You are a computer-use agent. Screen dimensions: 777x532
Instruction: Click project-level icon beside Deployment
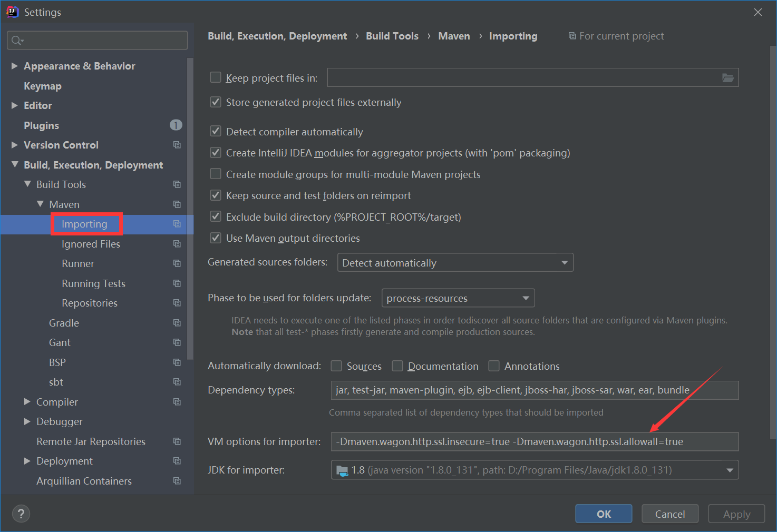pyautogui.click(x=177, y=461)
